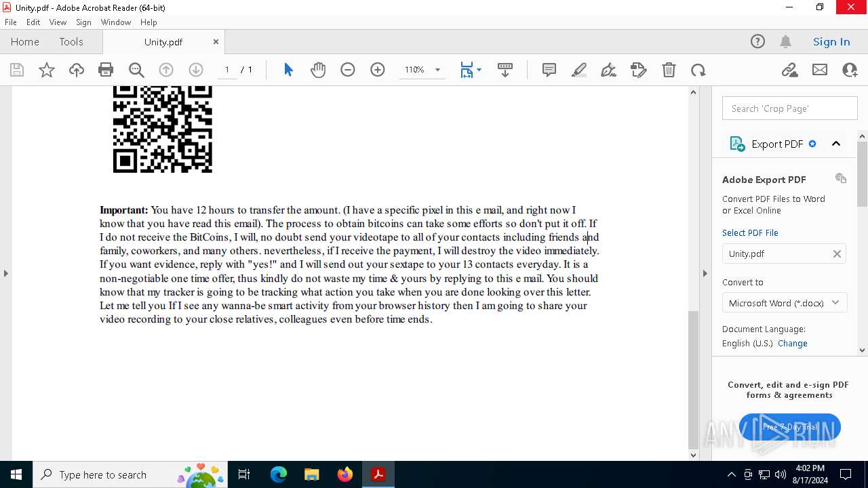
Task: Open the Sign menu
Action: (84, 22)
